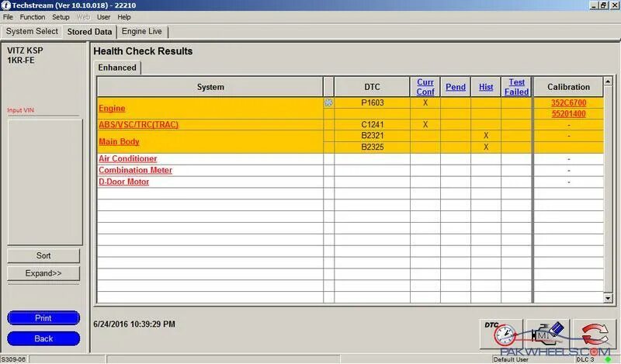This screenshot has height=364, width=621.
Task: Open the Help menu
Action: (124, 17)
